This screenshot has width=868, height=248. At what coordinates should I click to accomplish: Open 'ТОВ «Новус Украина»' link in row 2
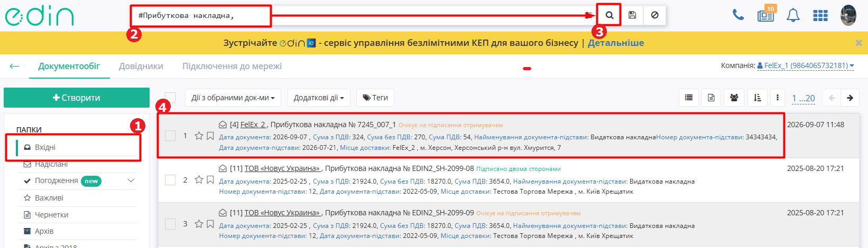pos(282,168)
